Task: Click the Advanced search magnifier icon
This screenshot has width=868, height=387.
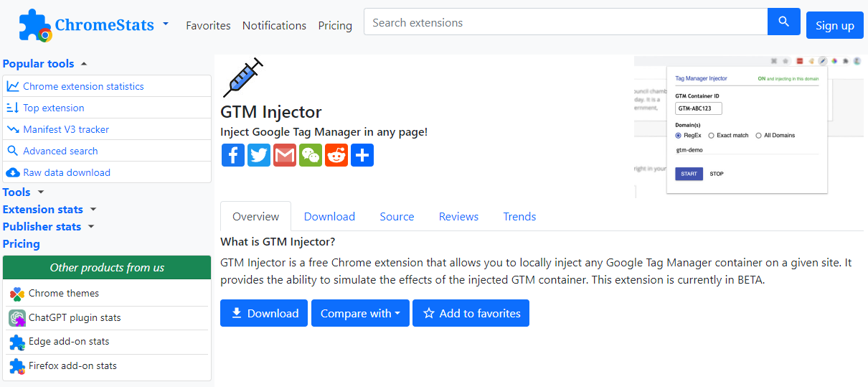Action: 12,151
